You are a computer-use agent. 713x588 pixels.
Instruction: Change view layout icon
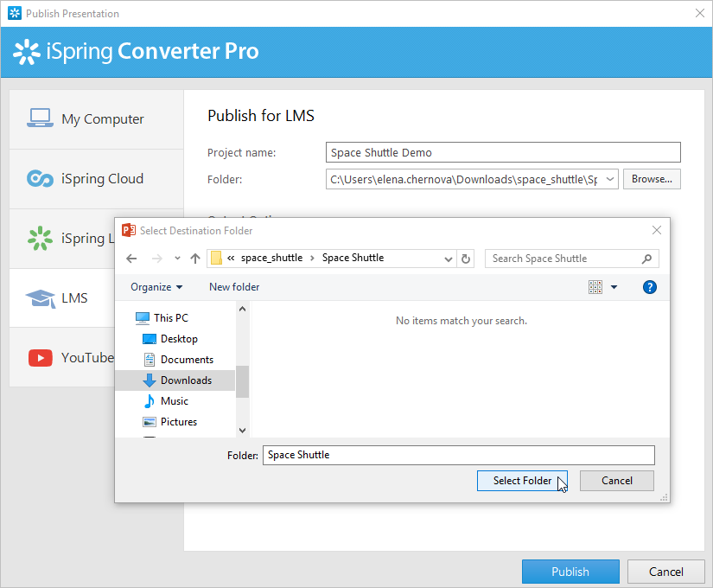pyautogui.click(x=595, y=287)
